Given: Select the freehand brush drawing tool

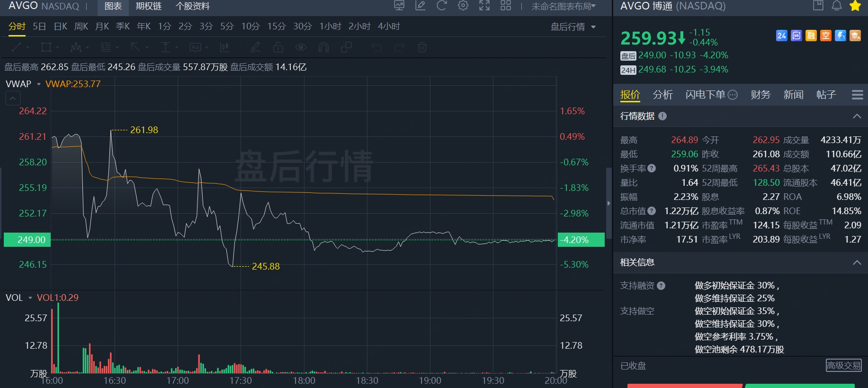Looking at the screenshot, I should click(255, 47).
